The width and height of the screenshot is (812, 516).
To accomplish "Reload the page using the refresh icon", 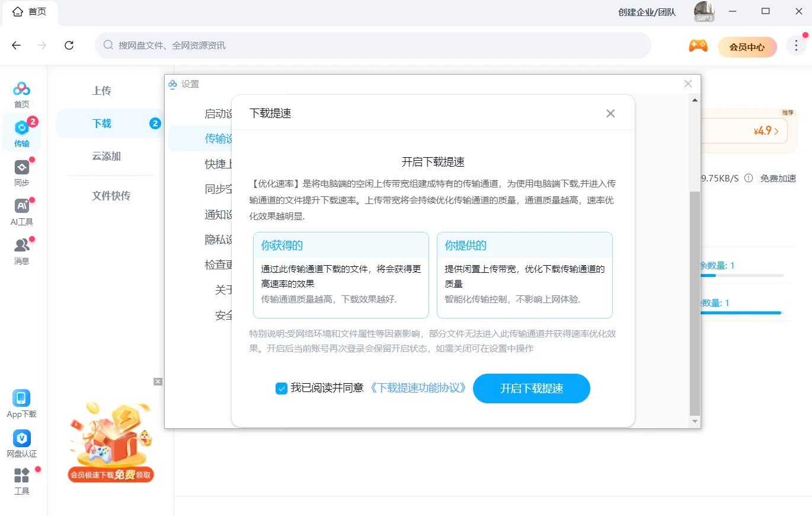I will (x=69, y=45).
